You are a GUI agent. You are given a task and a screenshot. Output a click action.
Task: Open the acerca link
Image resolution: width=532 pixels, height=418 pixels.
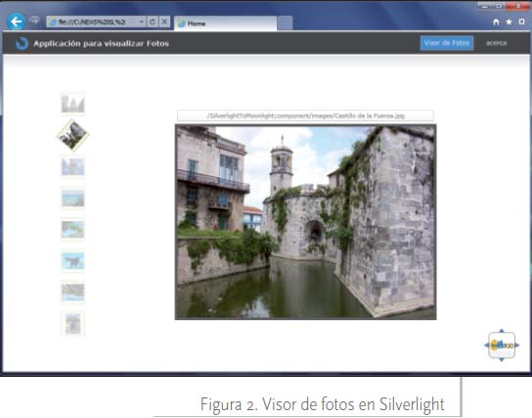[497, 43]
